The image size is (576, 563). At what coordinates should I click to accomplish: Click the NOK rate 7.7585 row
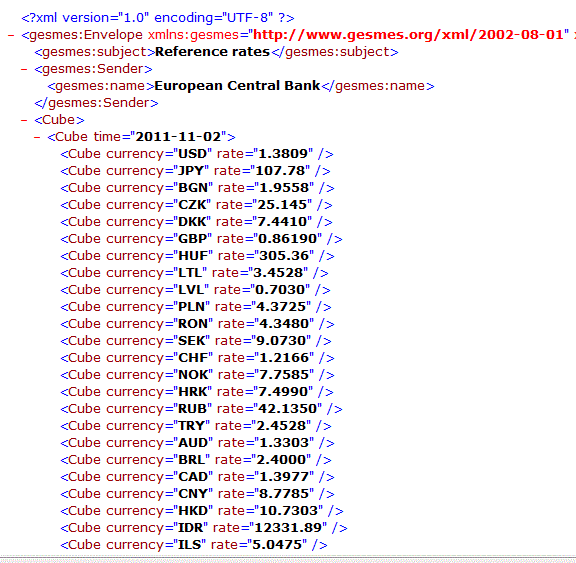click(197, 375)
